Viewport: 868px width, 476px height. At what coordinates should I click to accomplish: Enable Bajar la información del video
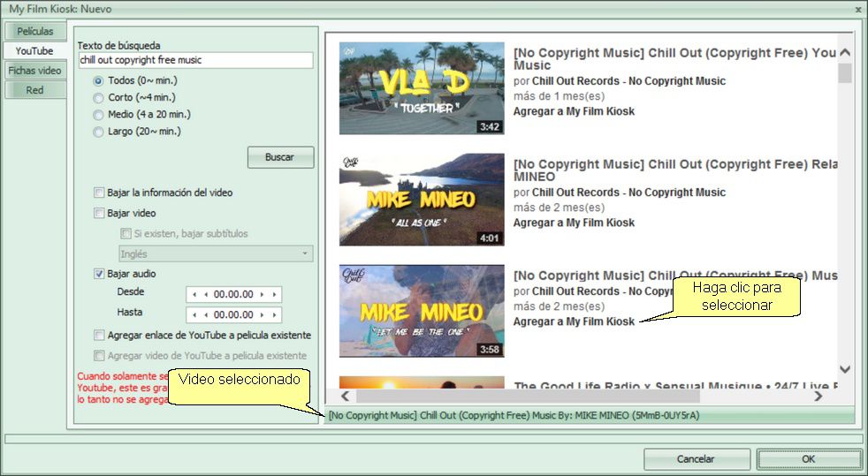[x=99, y=193]
